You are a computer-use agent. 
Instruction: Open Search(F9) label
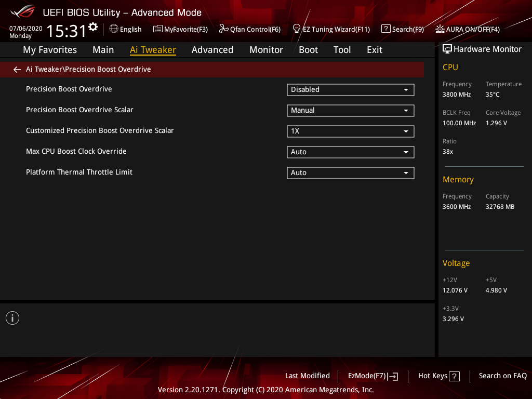point(408,30)
